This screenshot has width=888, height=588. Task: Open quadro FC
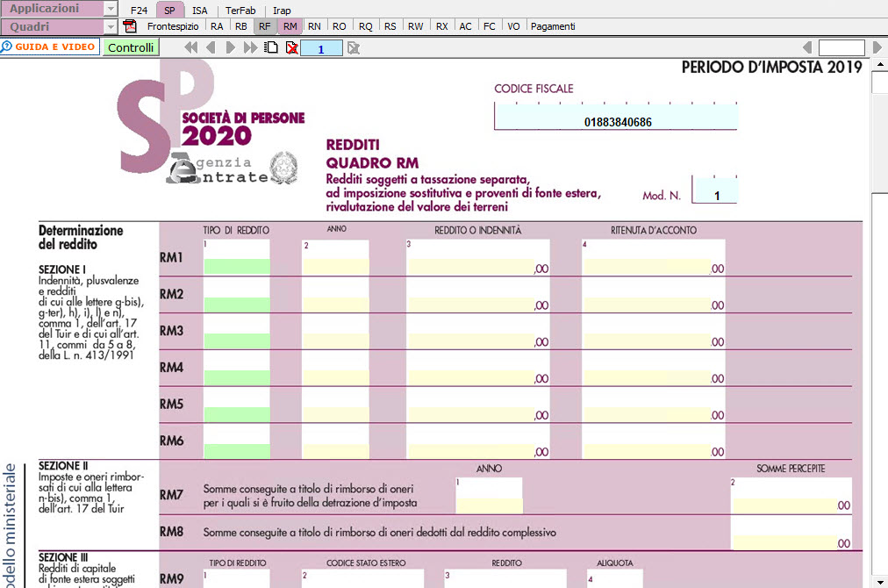490,26
